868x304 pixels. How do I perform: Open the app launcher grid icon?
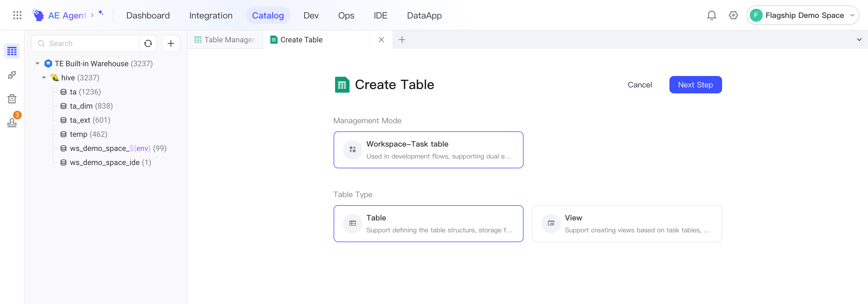[17, 15]
